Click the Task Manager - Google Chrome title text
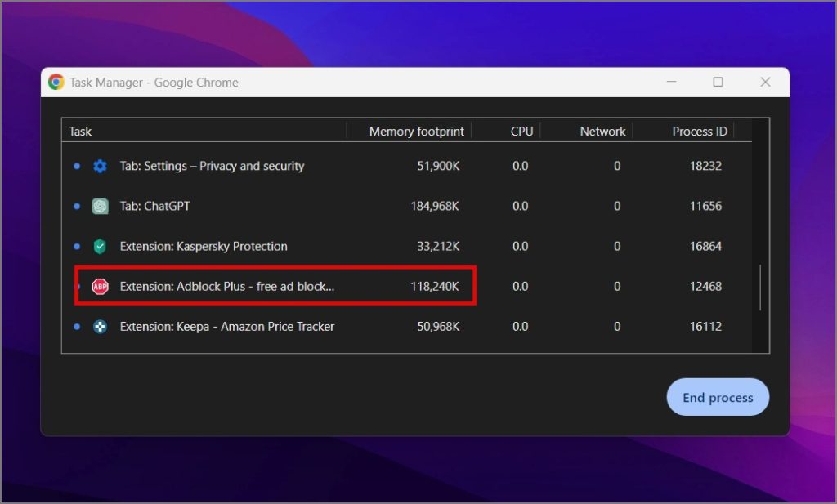 click(154, 83)
